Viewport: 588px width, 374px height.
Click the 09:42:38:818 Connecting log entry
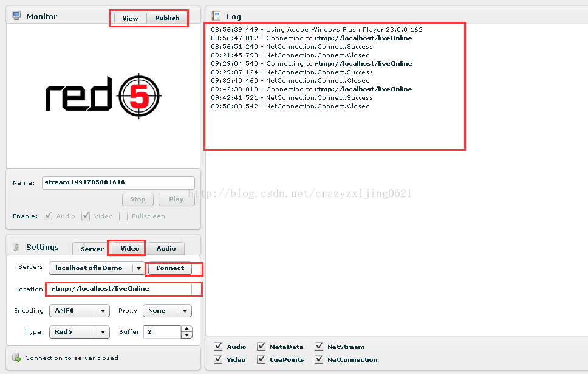(x=311, y=89)
